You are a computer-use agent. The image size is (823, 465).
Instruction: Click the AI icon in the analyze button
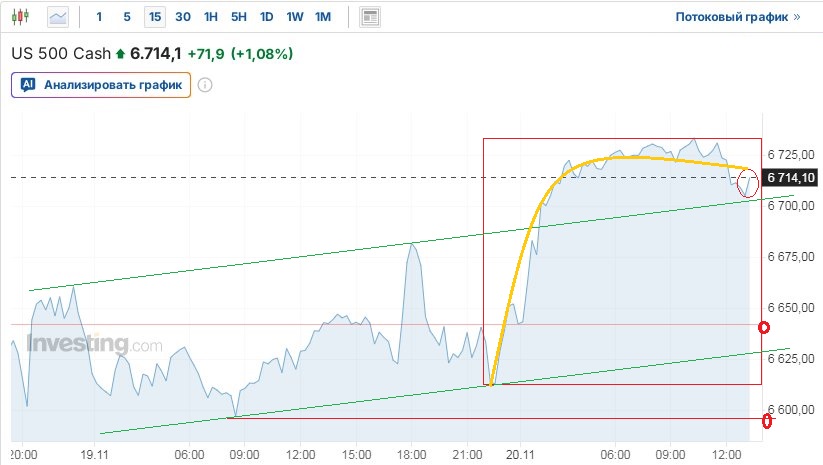[x=28, y=85]
